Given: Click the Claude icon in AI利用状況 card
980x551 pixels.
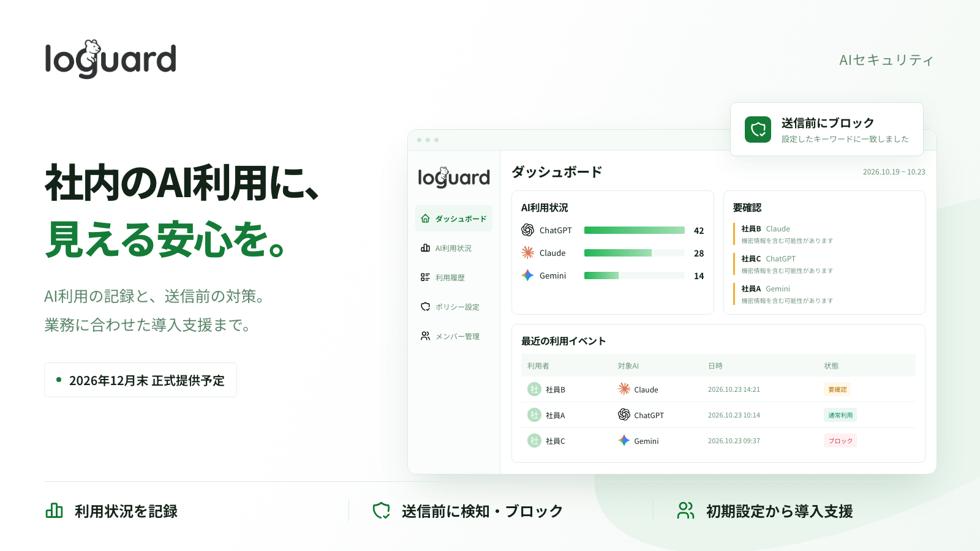Looking at the screenshot, I should coord(527,253).
